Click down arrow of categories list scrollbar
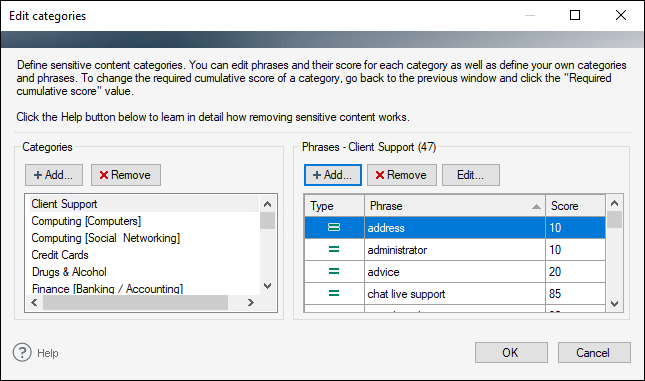Image resolution: width=645 pixels, height=381 pixels. pos(267,286)
